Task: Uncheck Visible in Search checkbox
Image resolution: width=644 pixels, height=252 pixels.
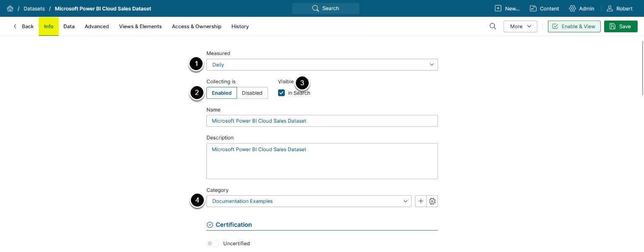Action: click(x=282, y=93)
